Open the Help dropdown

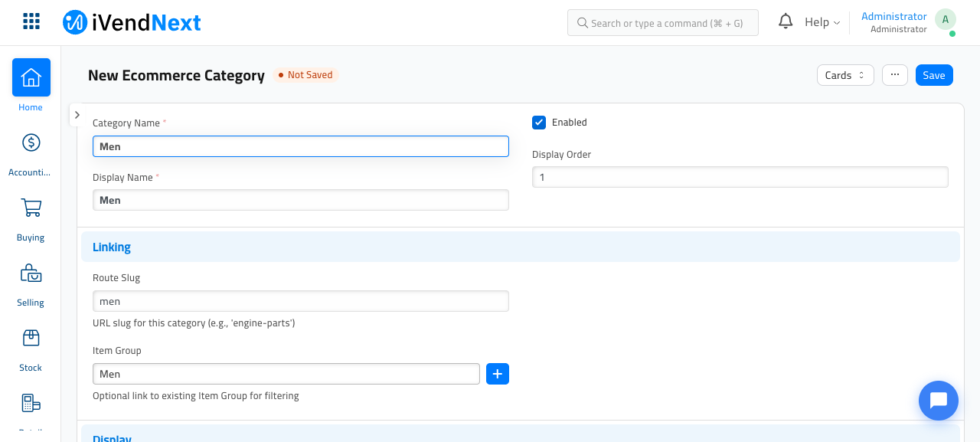(x=822, y=22)
